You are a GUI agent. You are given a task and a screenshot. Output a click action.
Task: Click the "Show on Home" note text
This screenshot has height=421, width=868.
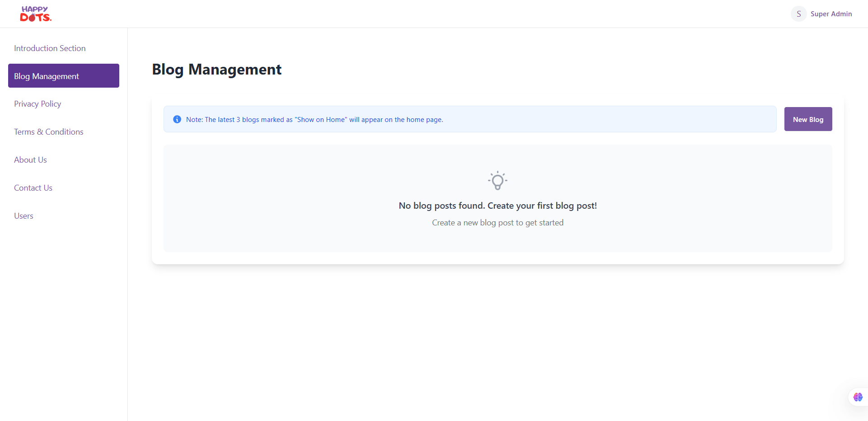click(314, 120)
